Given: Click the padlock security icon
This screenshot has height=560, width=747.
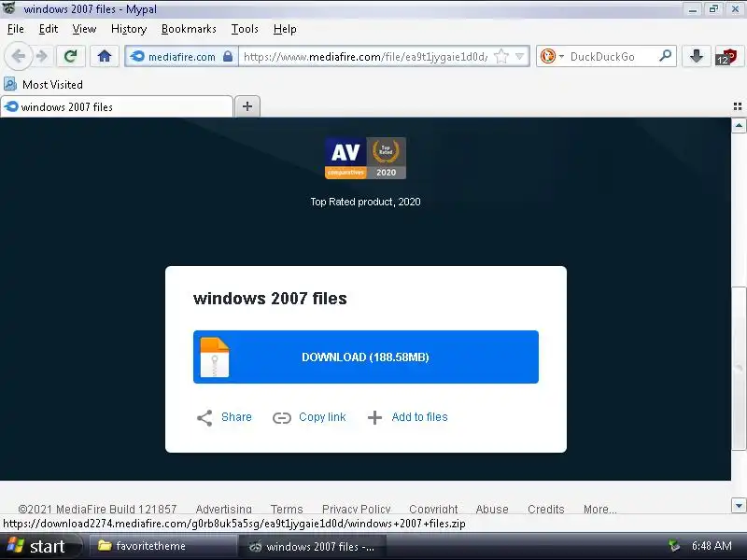Looking at the screenshot, I should coord(228,56).
